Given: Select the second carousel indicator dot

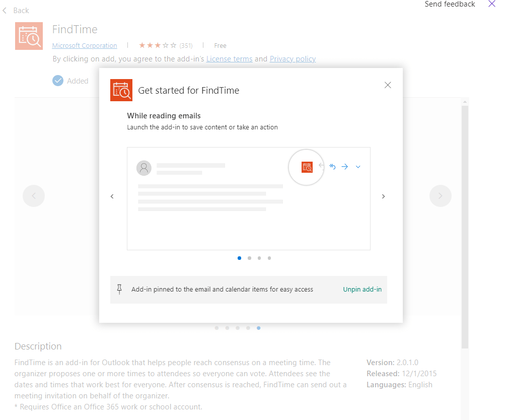Looking at the screenshot, I should pyautogui.click(x=249, y=258).
